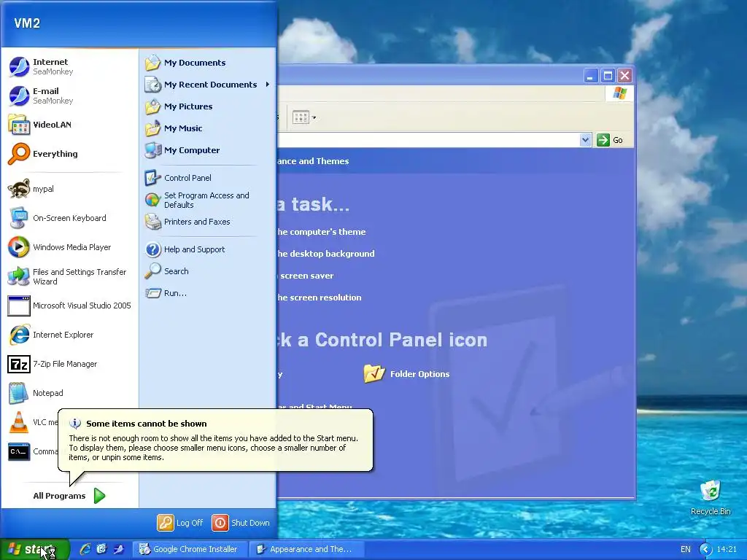This screenshot has width=747, height=560.
Task: Click the EN language indicator
Action: [686, 549]
